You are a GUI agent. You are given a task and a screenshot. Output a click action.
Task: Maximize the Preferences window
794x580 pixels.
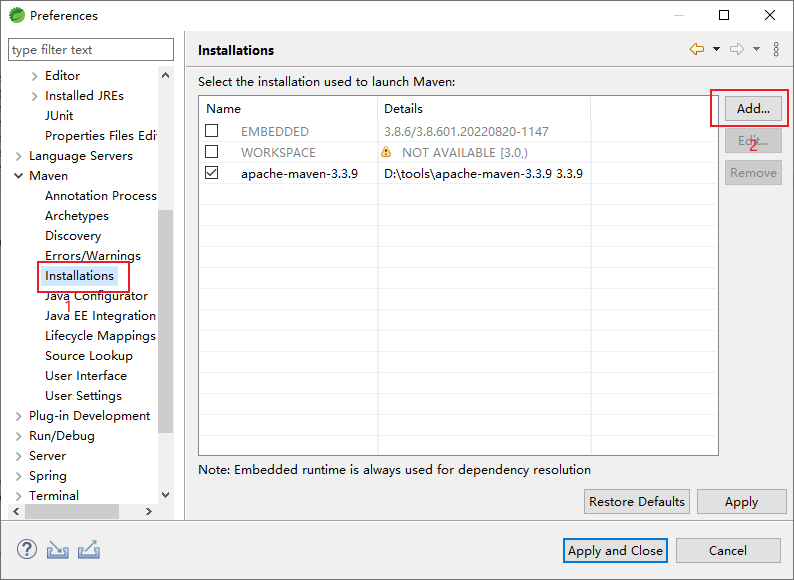coord(724,15)
